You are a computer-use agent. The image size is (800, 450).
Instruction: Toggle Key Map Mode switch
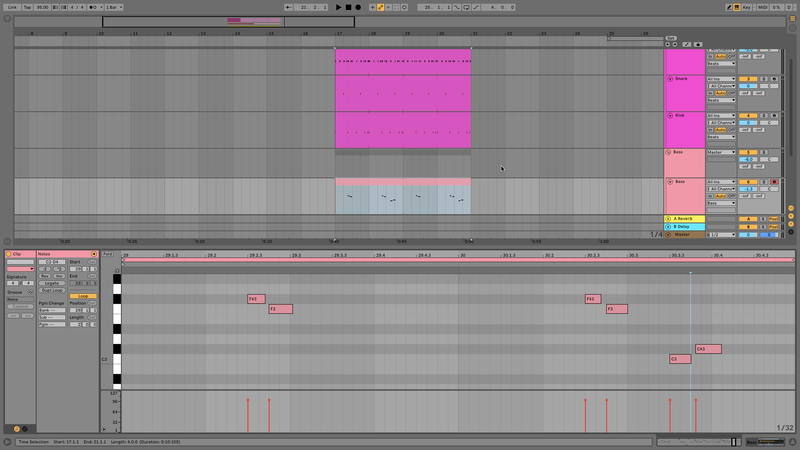click(747, 7)
